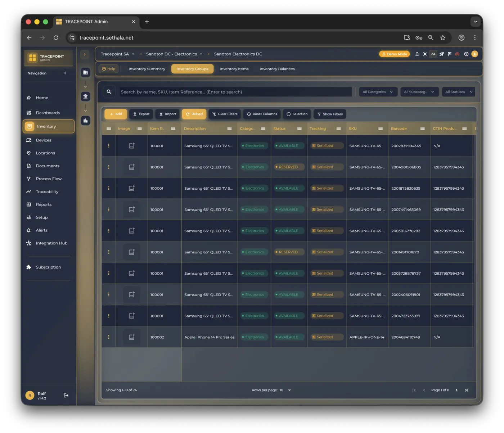Click the logout icon next to Rolf

[66, 395]
